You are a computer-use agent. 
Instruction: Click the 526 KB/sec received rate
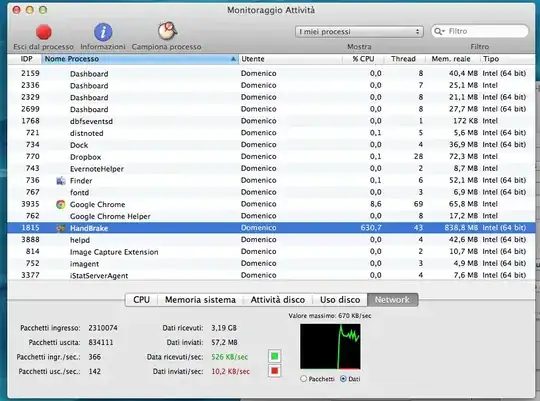[x=229, y=357]
